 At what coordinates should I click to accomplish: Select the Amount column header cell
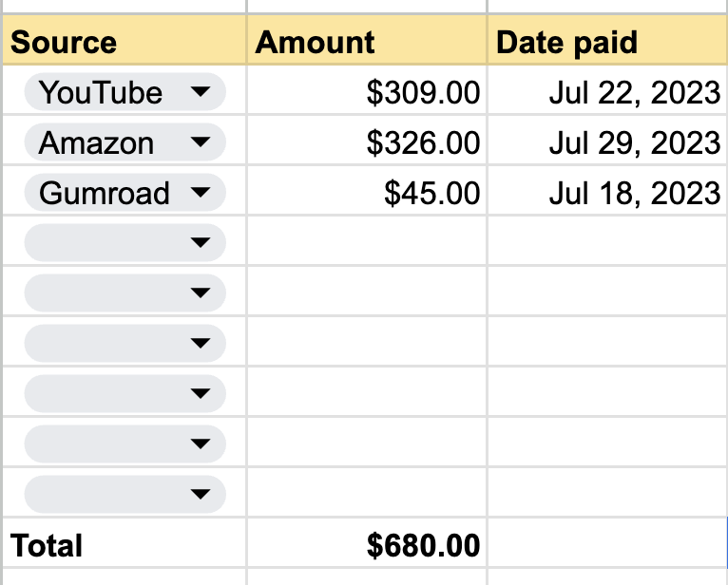(x=367, y=43)
